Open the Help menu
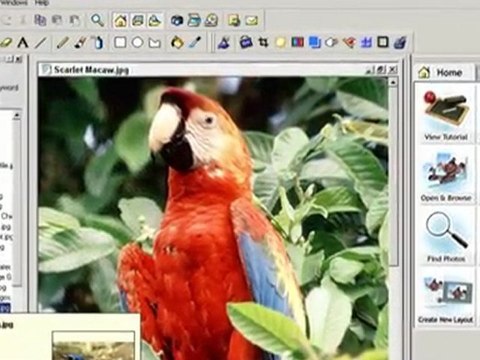480x360 pixels. 42,3
